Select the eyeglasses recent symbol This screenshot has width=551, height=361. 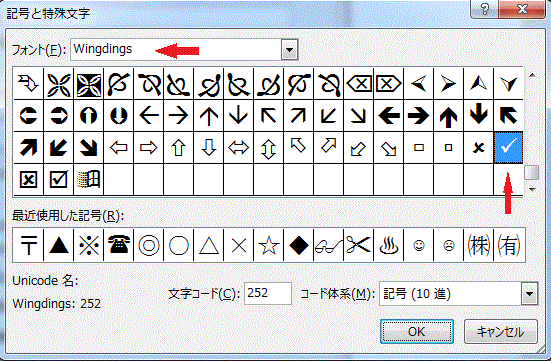pyautogui.click(x=329, y=245)
